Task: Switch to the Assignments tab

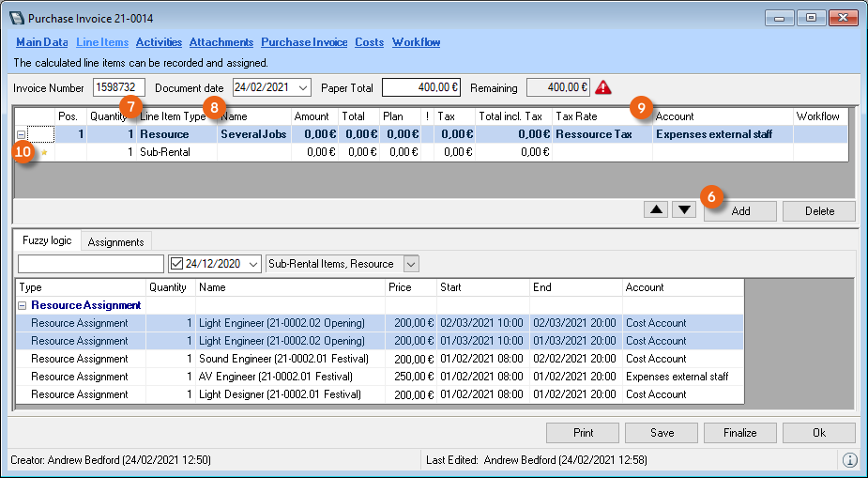Action: pyautogui.click(x=115, y=241)
